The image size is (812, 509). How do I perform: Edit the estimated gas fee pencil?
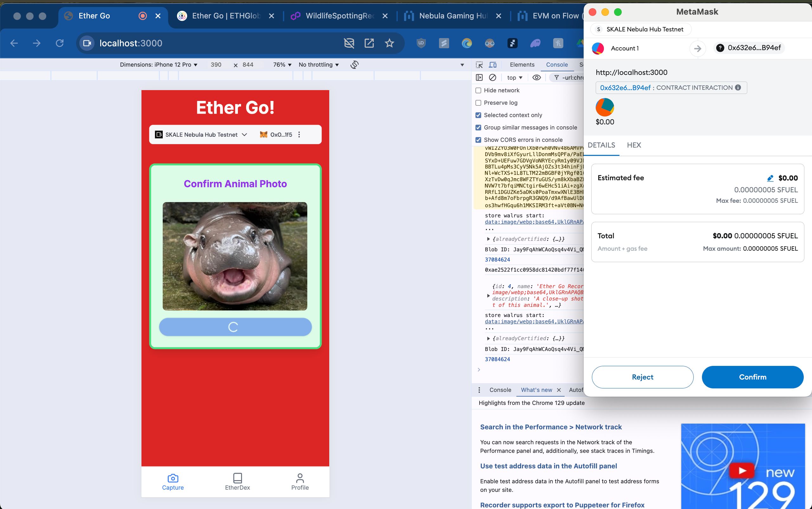point(770,178)
